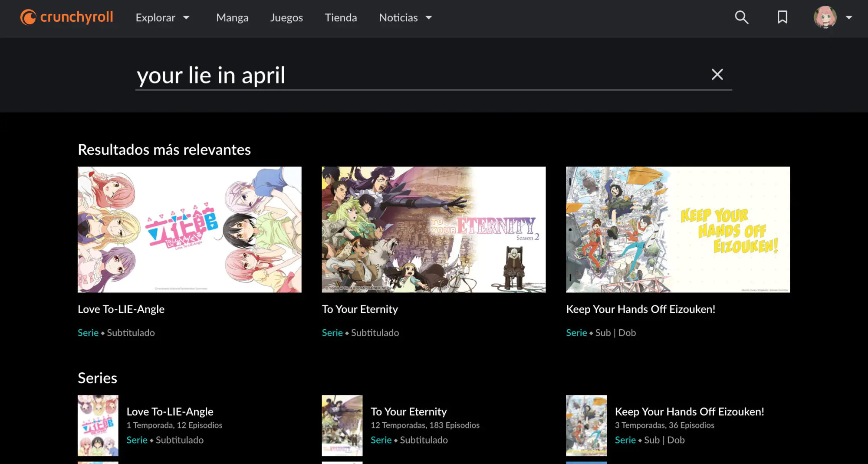Screen dimensions: 868x464
Task: Expand the Explorar dropdown menu
Action: click(x=162, y=17)
